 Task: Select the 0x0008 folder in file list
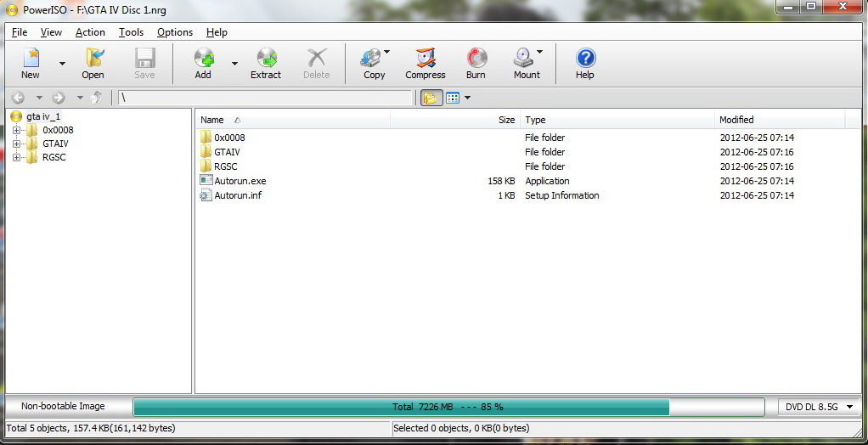click(229, 138)
